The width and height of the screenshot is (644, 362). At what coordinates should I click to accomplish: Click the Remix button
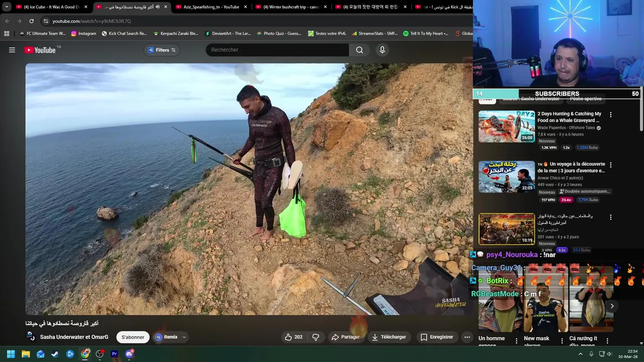[167, 337]
